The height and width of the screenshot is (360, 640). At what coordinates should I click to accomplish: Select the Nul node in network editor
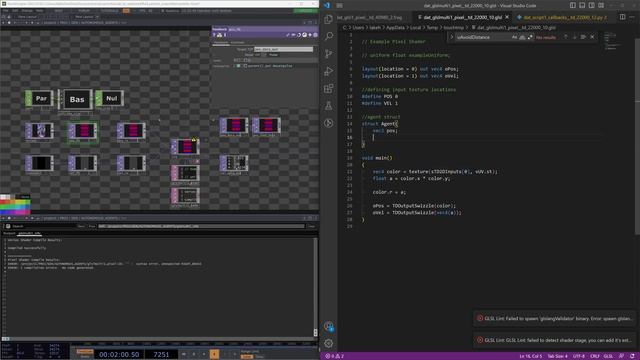[x=110, y=99]
